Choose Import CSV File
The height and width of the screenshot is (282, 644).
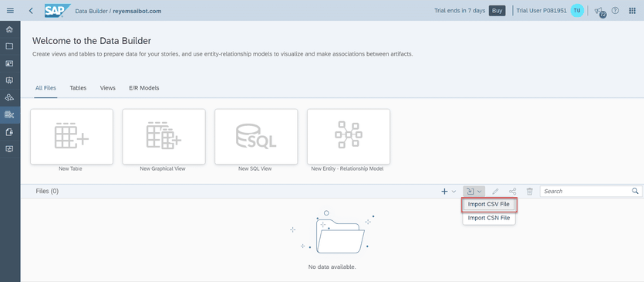coord(489,205)
